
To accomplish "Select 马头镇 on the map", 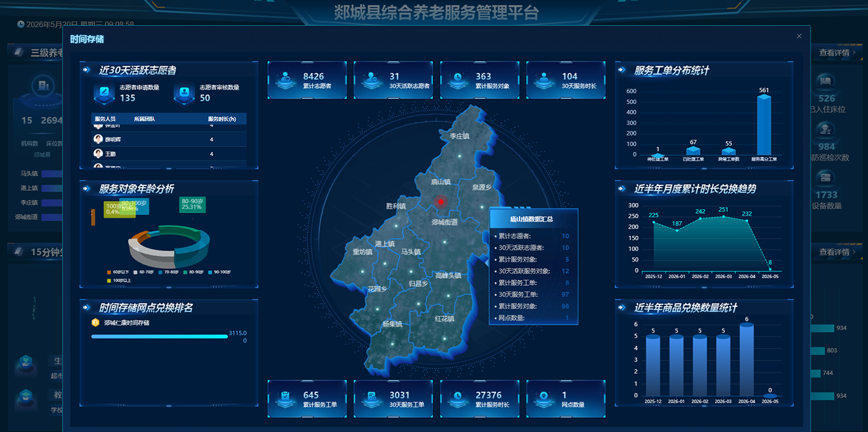I will click(410, 252).
